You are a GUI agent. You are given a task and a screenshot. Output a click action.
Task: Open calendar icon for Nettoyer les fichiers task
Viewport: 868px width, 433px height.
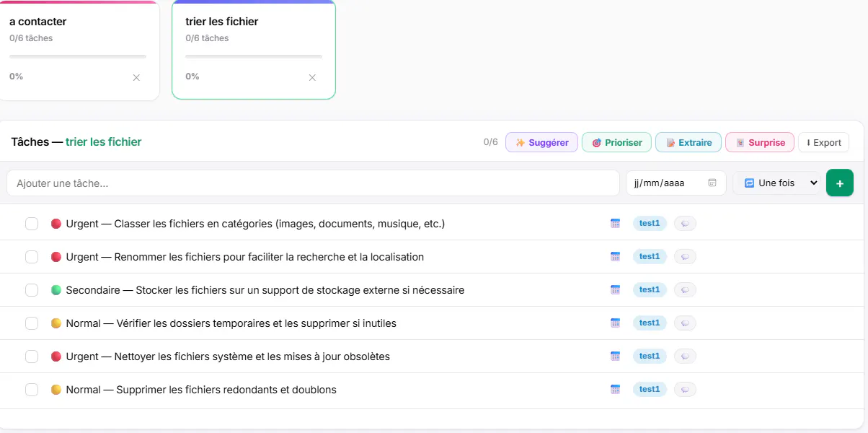pos(615,357)
